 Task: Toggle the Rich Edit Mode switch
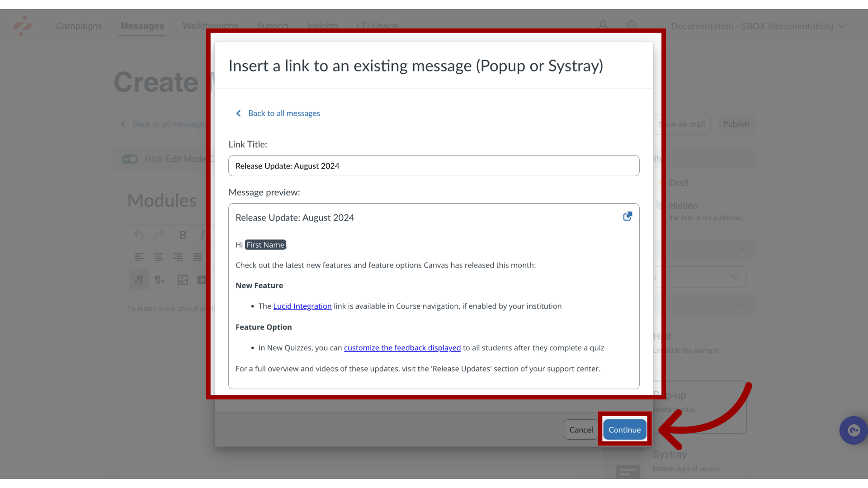(x=130, y=159)
